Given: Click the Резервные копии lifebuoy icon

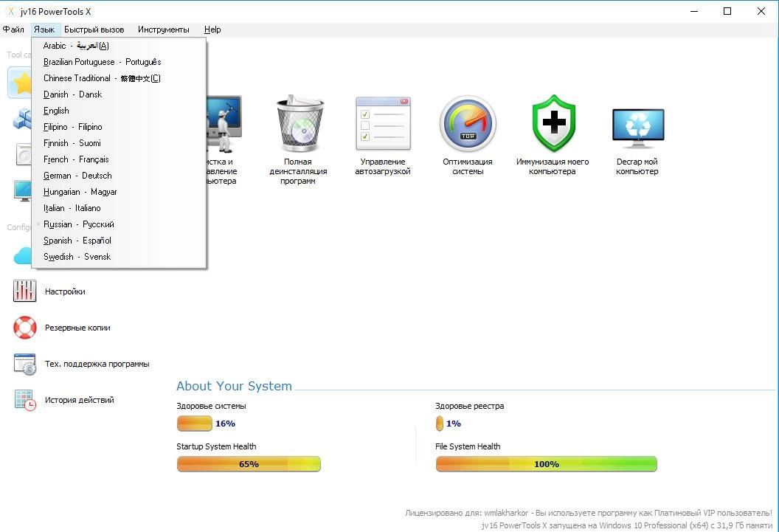Looking at the screenshot, I should (25, 328).
